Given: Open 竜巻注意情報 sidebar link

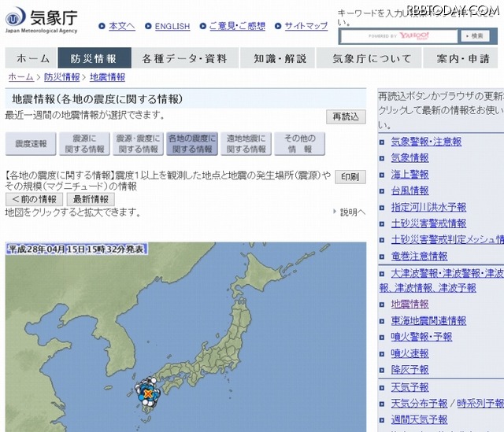Looking at the screenshot, I should point(419,256).
